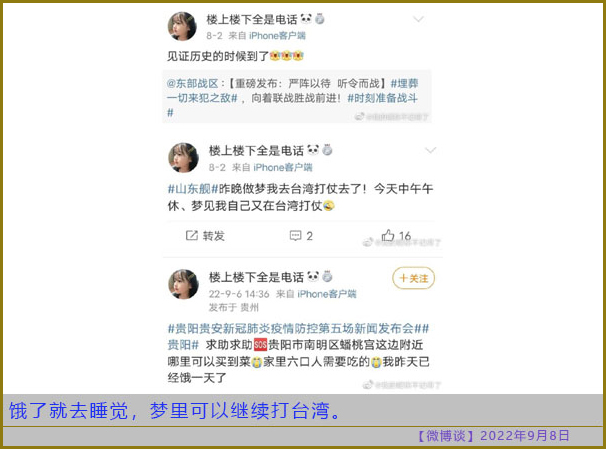Click iPhone客户端 source in third post
606x449 pixels.
pyautogui.click(x=327, y=294)
